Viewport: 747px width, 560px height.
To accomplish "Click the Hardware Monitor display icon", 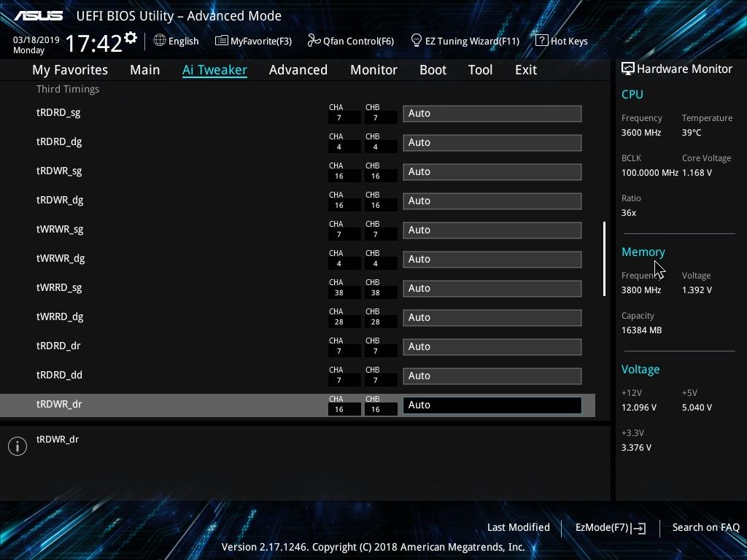I will click(x=628, y=69).
